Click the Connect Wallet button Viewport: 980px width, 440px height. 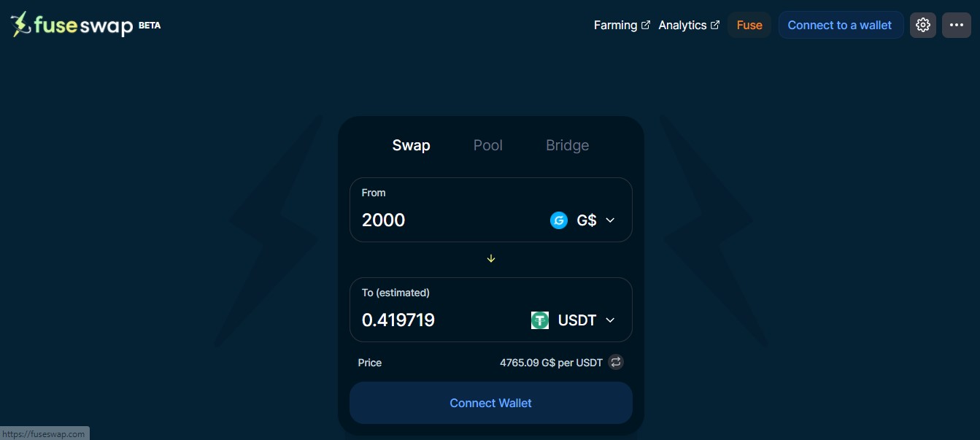(x=491, y=403)
